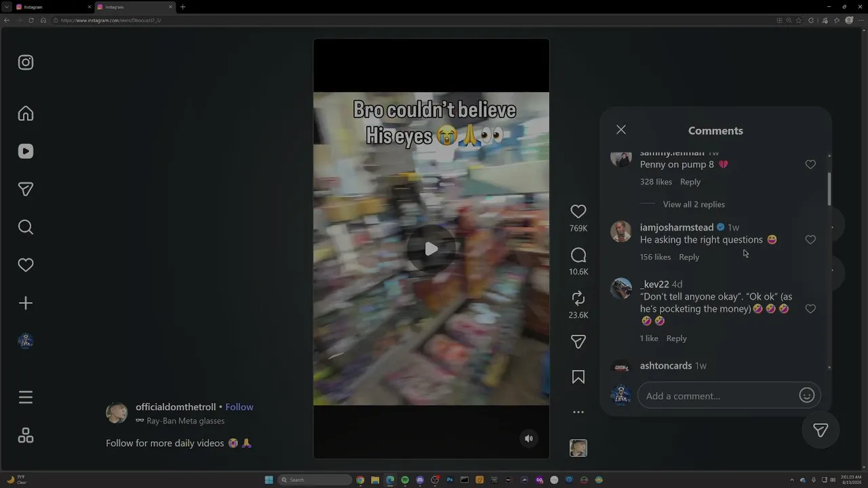Click the Windows taskbar Search box
Viewport: 868px width, 488px height.
(315, 480)
